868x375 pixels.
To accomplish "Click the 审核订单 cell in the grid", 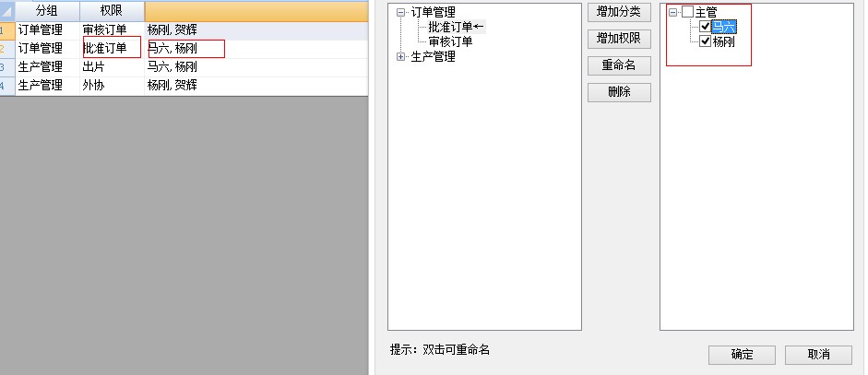I will click(113, 29).
